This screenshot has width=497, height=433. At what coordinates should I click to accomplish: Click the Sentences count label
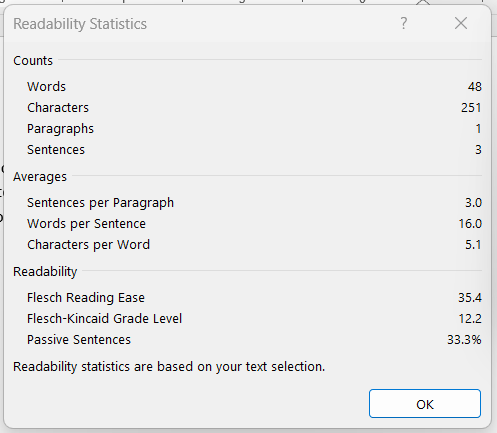pyautogui.click(x=56, y=150)
